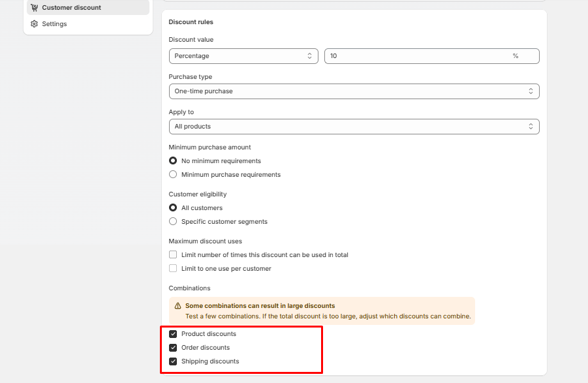This screenshot has width=588, height=383.
Task: Enable Limit to one use per customer
Action: [173, 269]
